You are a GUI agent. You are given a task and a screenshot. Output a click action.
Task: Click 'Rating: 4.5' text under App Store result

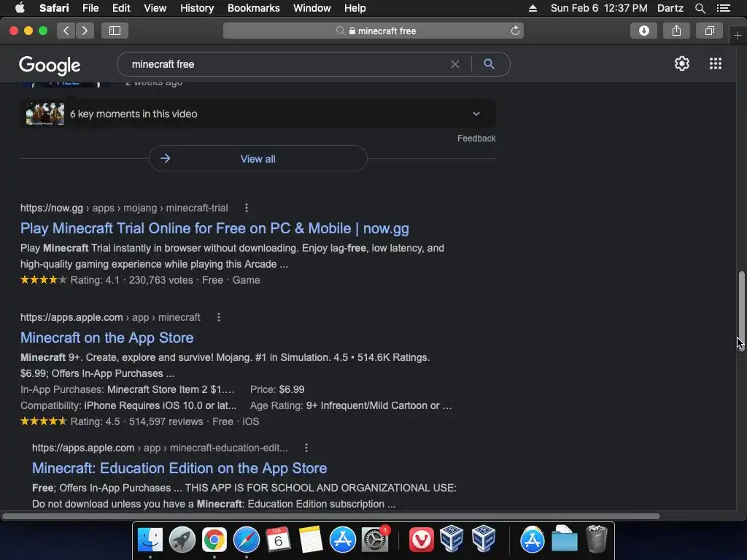pos(95,421)
